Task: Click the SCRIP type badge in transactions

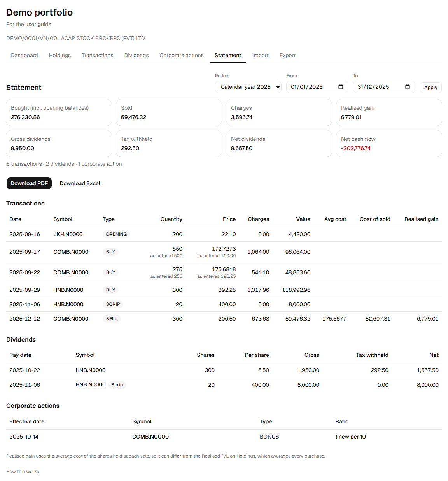Action: [x=113, y=304]
